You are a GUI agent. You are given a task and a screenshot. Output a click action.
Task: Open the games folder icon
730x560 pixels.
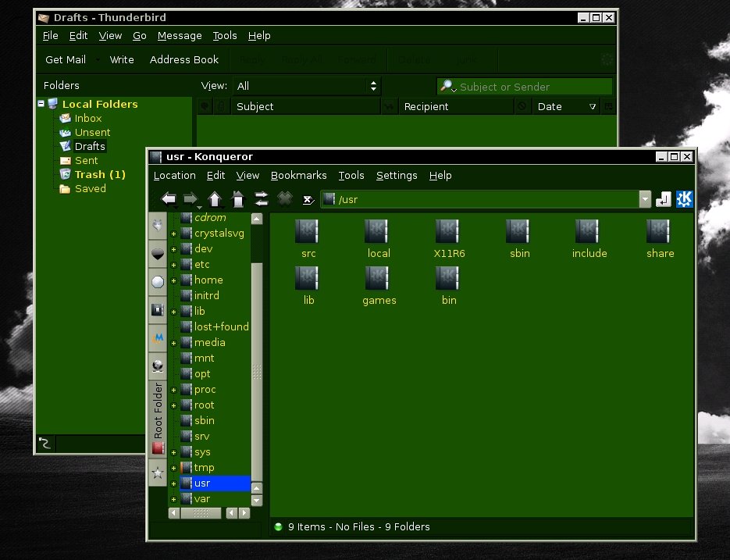coord(378,278)
